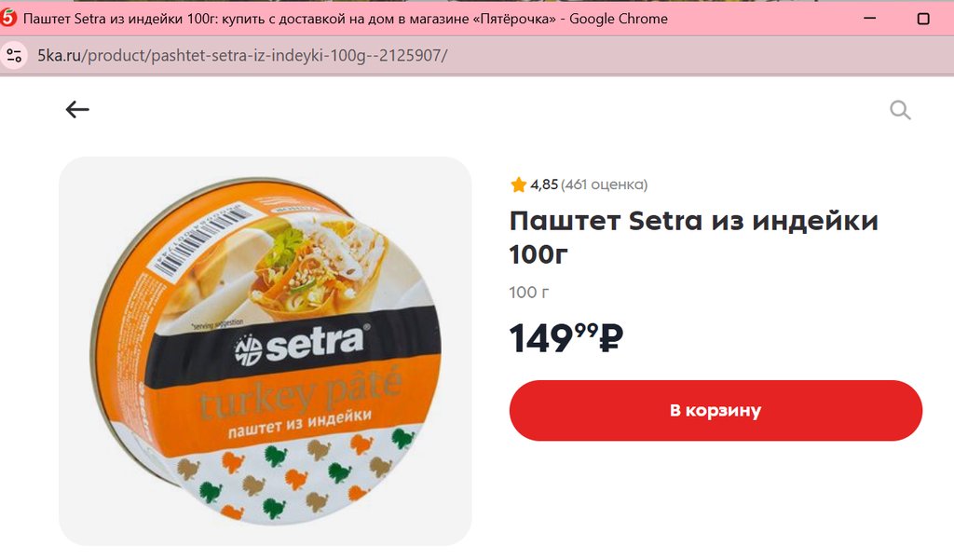Click the turkey pâté lettering on the can
The width and height of the screenshot is (954, 560).
(x=301, y=394)
